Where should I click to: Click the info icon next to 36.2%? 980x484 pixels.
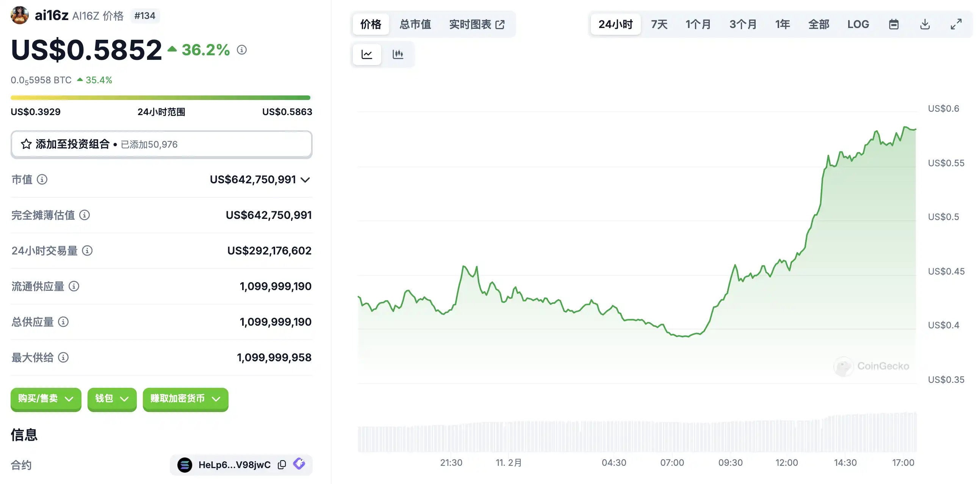click(242, 50)
